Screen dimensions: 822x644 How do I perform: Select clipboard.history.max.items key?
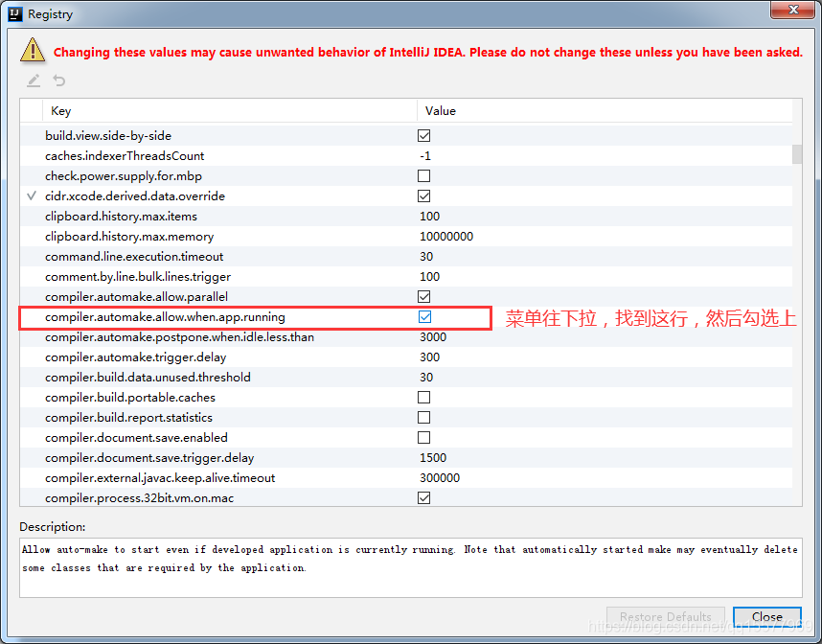121,216
